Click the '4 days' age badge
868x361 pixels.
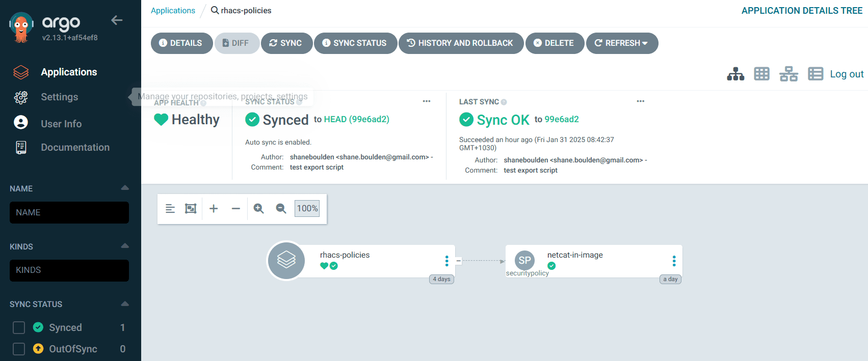click(x=441, y=279)
